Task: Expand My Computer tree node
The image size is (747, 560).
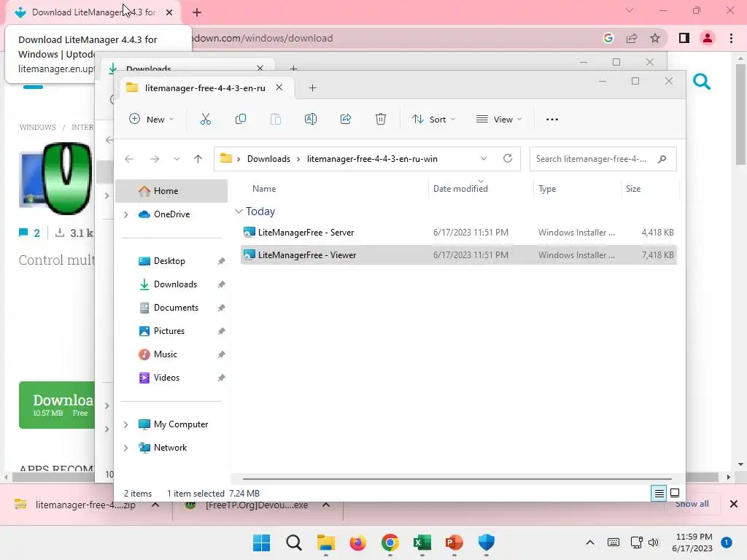Action: click(125, 425)
